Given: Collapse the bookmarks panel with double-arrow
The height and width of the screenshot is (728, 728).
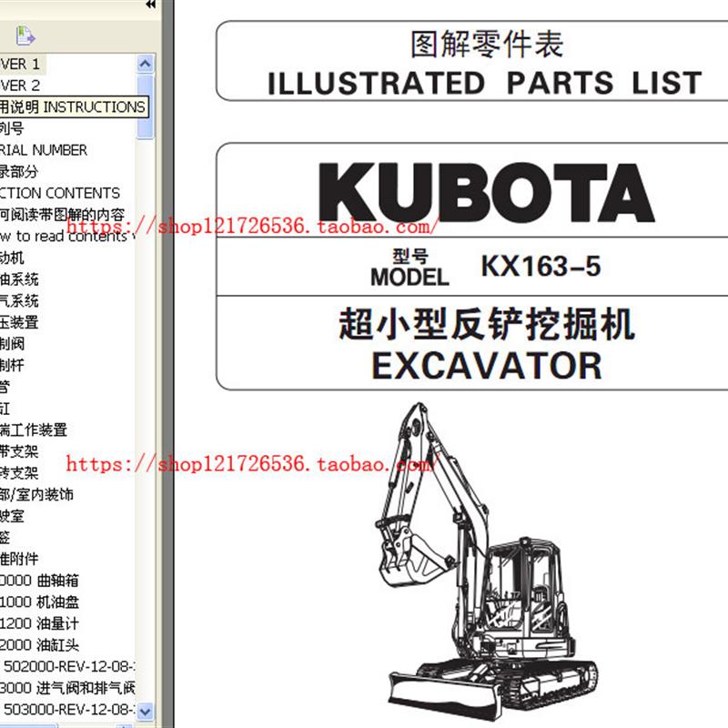Looking at the screenshot, I should [x=150, y=5].
